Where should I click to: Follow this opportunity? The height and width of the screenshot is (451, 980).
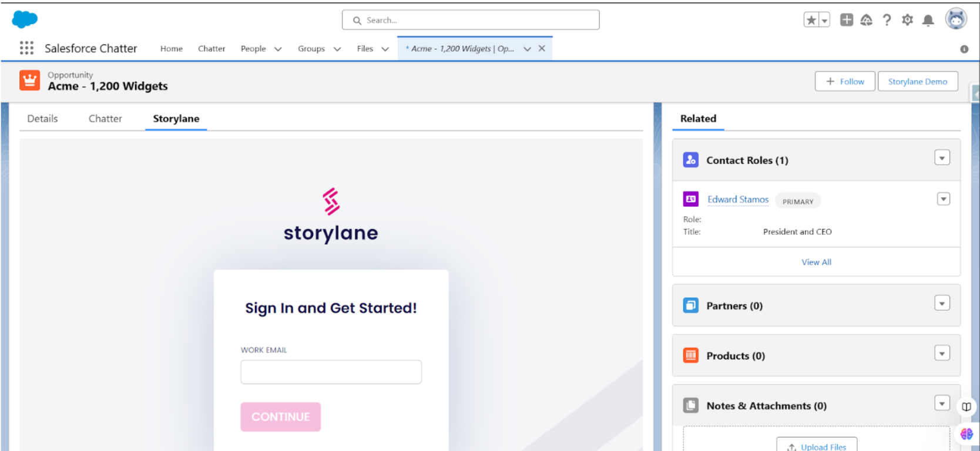coord(844,82)
